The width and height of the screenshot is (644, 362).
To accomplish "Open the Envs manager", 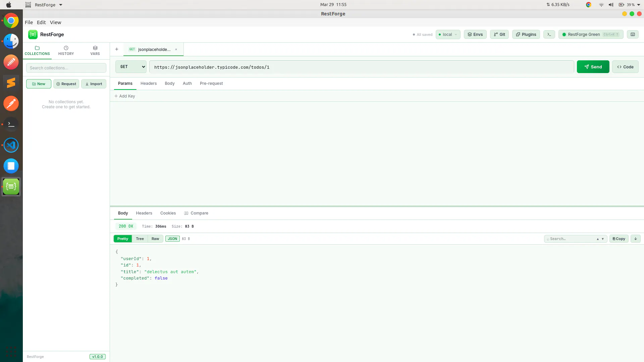I will click(475, 35).
